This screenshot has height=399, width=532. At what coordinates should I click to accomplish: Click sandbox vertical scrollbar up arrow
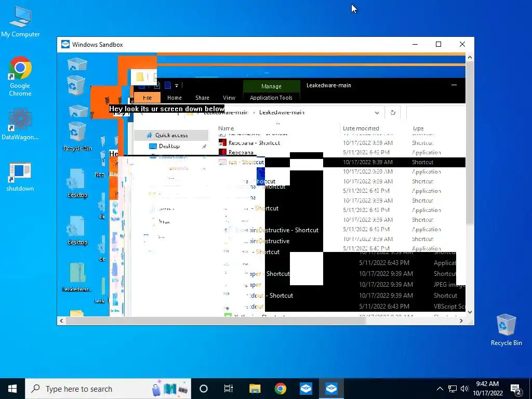(x=470, y=57)
